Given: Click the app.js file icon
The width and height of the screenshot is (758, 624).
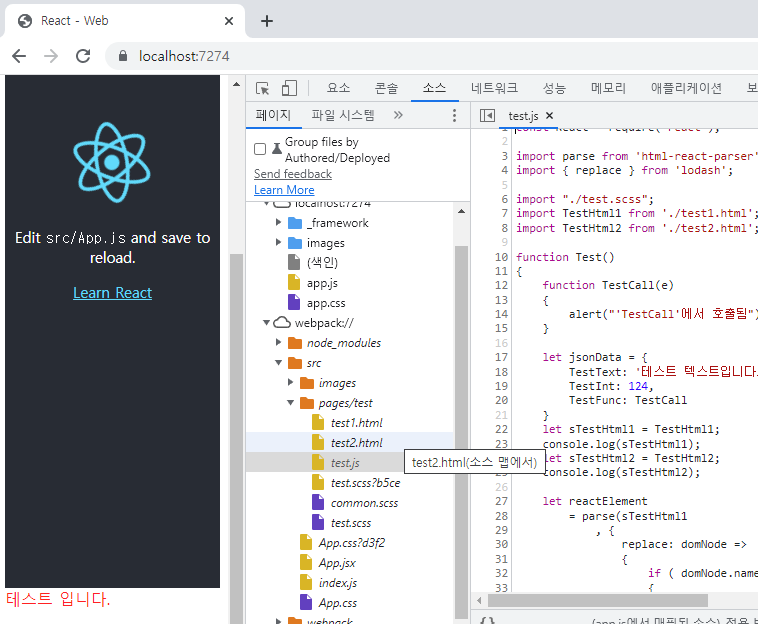Looking at the screenshot, I should (294, 282).
